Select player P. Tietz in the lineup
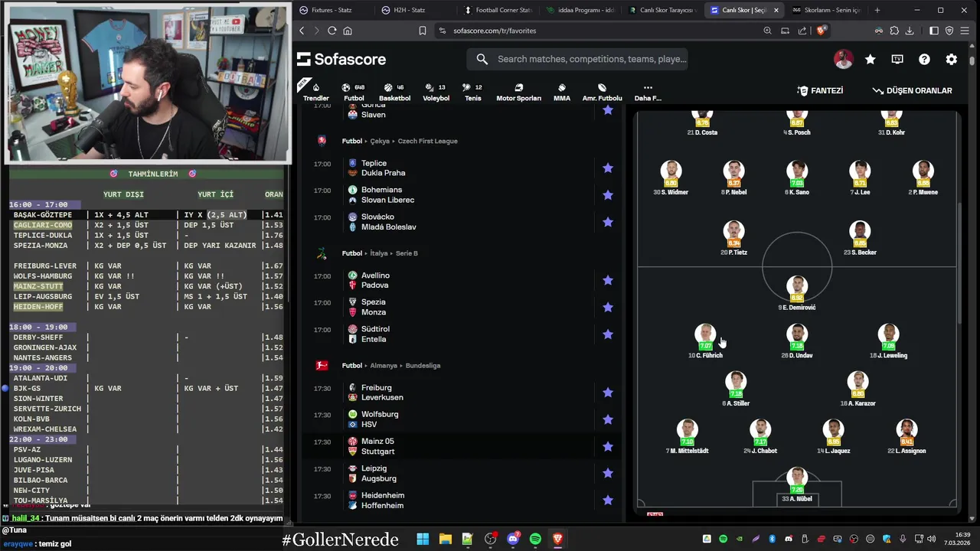 [733, 238]
